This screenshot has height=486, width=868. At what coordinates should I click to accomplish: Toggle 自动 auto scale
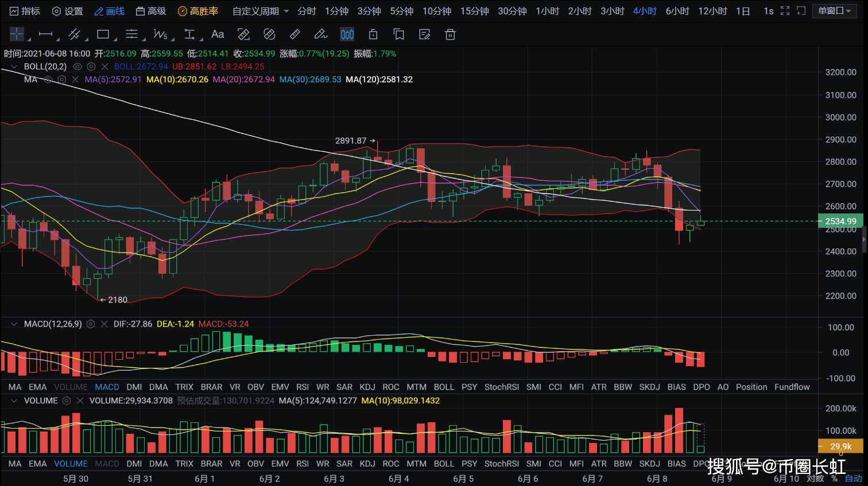click(854, 478)
